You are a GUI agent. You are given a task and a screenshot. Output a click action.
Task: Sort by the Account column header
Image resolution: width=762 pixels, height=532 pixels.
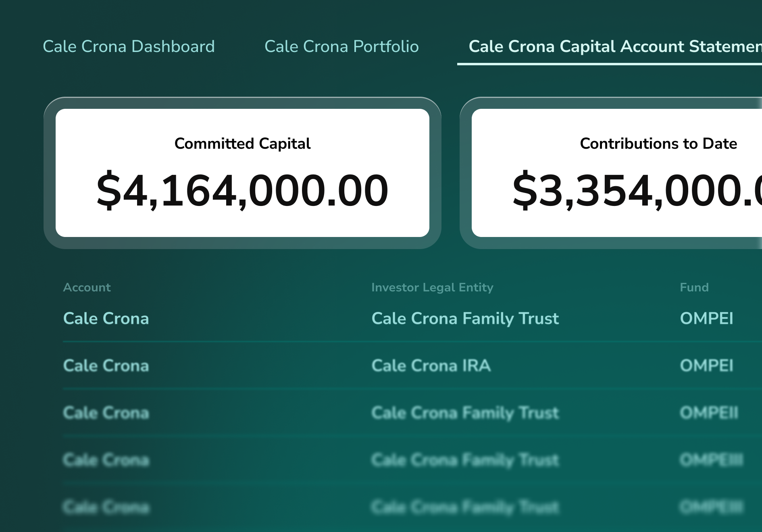(x=87, y=287)
